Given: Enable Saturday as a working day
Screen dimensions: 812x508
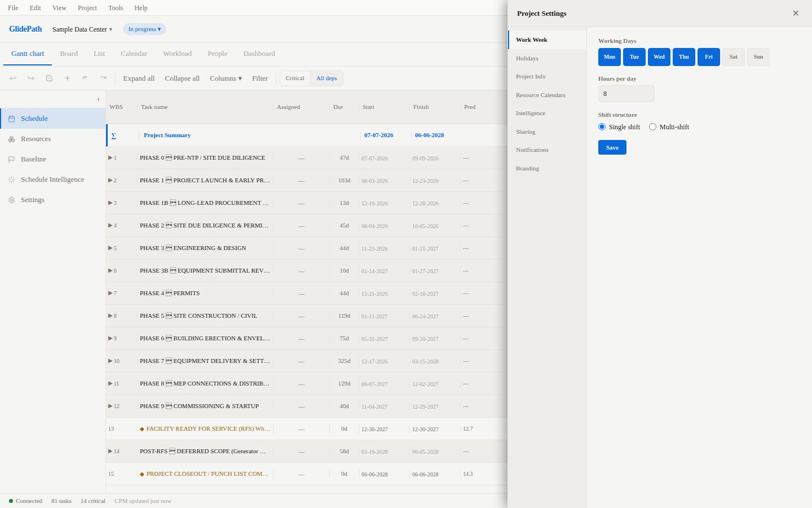Looking at the screenshot, I should [734, 57].
